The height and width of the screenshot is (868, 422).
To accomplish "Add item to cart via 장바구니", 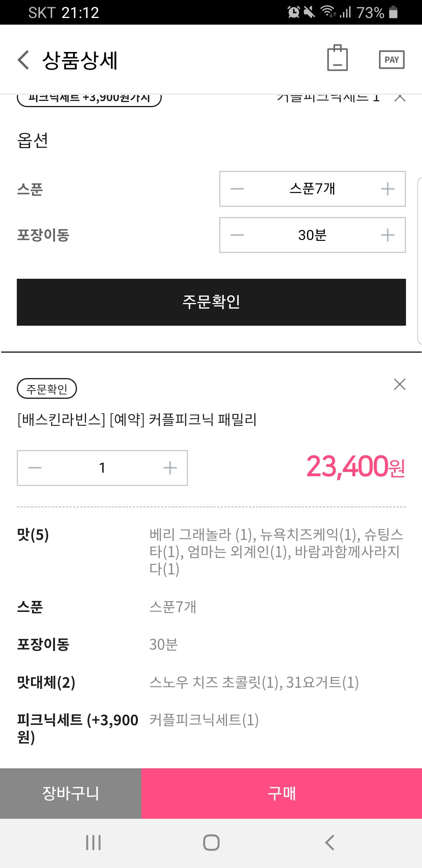I will point(71,793).
